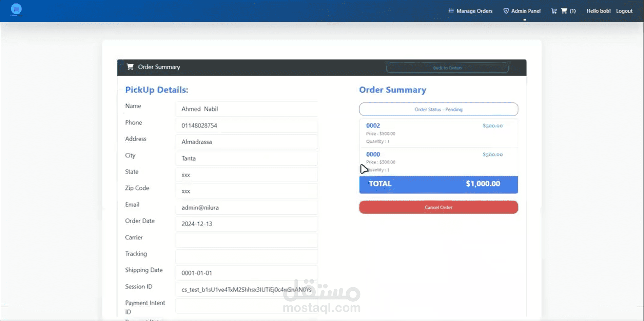Click the Address field with Almadrassa
The height and width of the screenshot is (321, 644).
coord(247,142)
